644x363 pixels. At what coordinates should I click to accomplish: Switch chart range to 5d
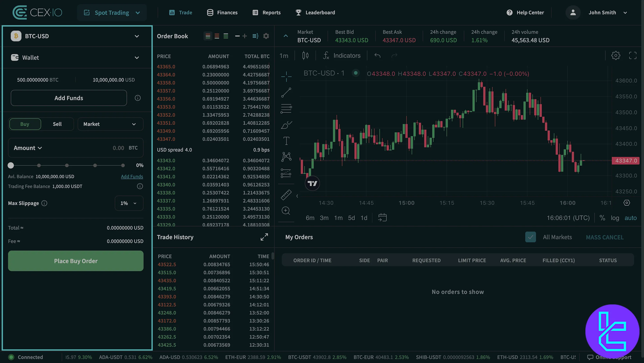pos(352,218)
